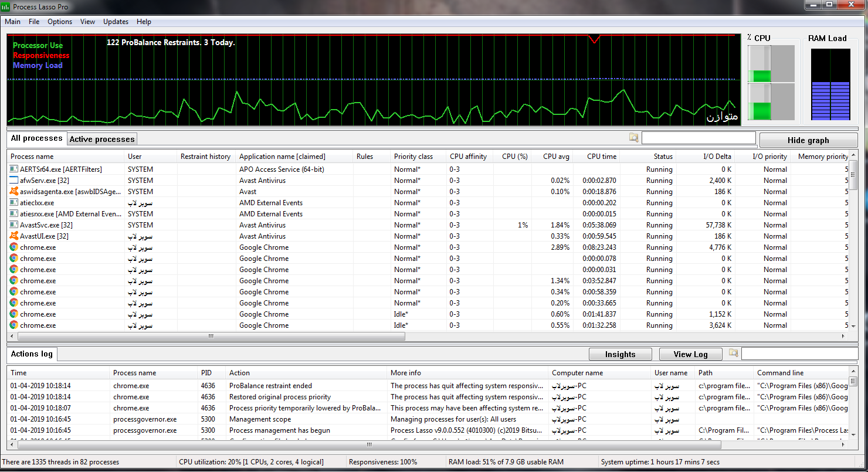The width and height of the screenshot is (868, 472).
Task: Click the CPU usage meter bars
Action: click(771, 83)
